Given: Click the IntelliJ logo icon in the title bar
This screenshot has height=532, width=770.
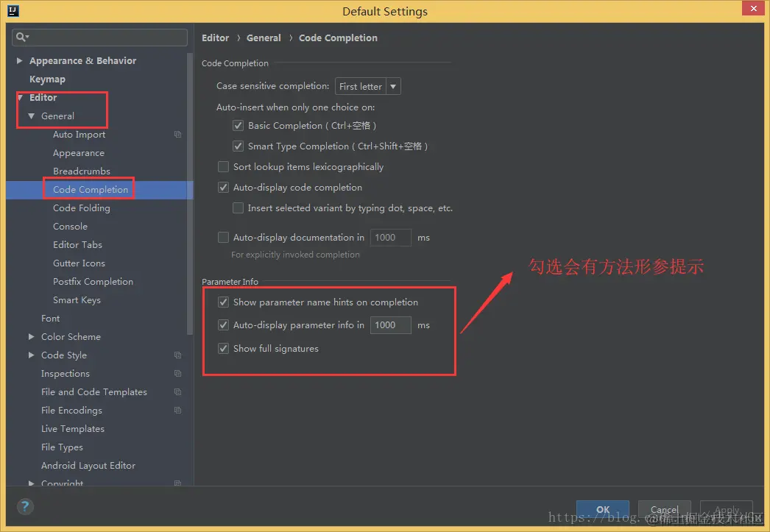Looking at the screenshot, I should pos(13,11).
